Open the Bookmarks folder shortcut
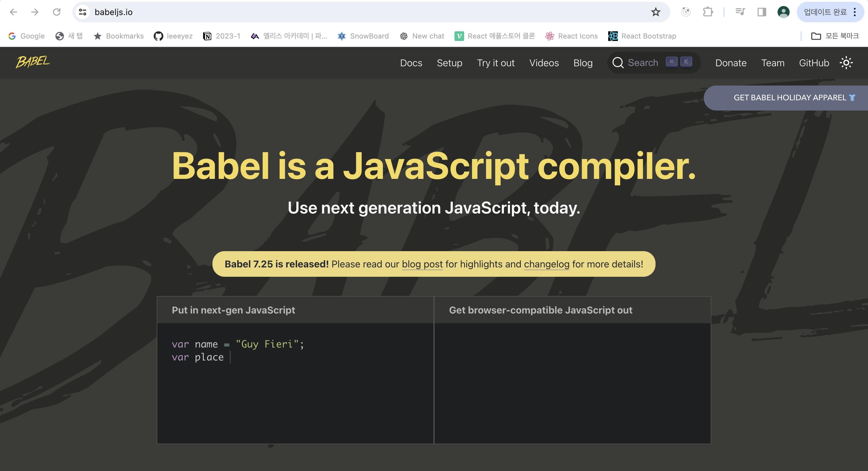Screen dimensions: 868x471 pyautogui.click(x=119, y=36)
